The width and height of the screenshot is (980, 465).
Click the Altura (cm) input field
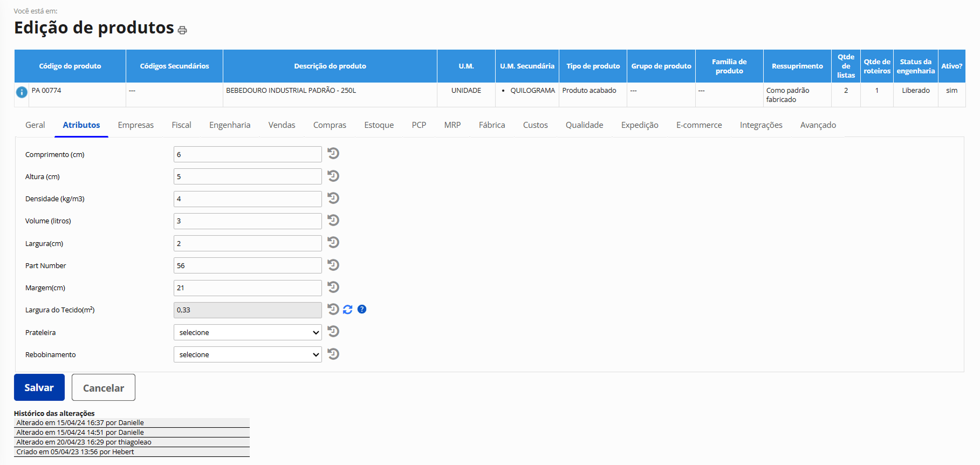click(248, 176)
